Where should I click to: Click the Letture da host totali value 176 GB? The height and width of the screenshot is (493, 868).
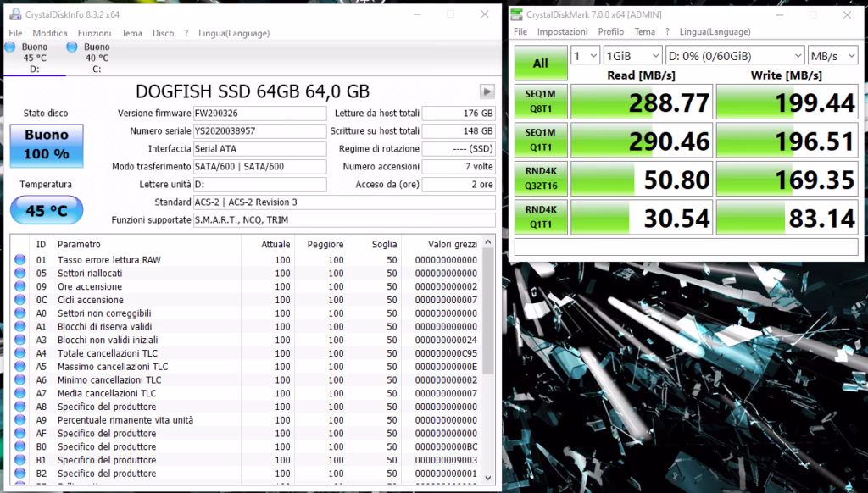coord(459,113)
